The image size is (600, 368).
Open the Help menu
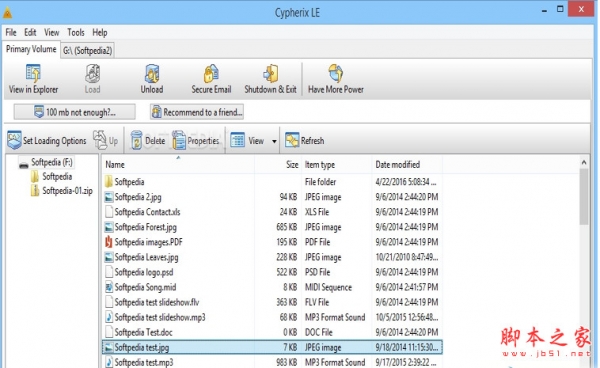point(100,33)
